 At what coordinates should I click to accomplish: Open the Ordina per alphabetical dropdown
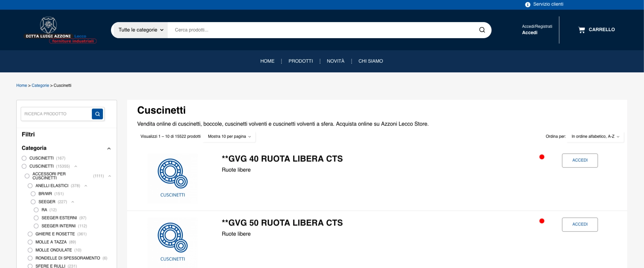point(595,136)
